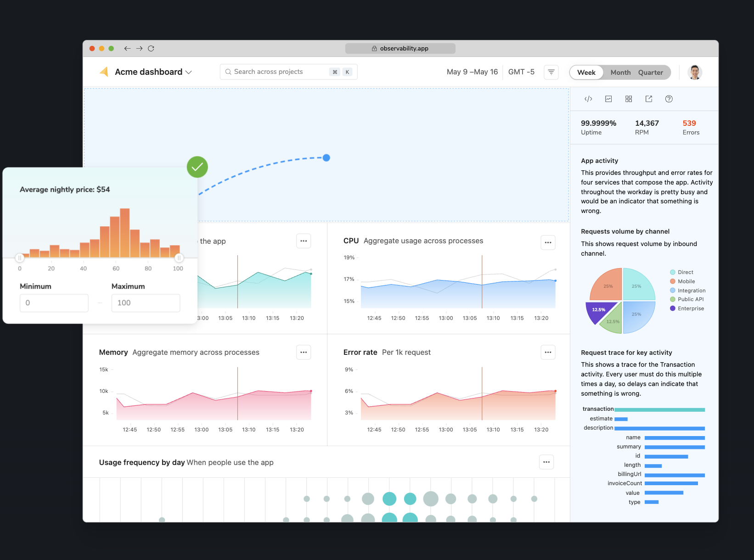Click the 539 Errors metric
The height and width of the screenshot is (560, 754).
click(x=691, y=127)
